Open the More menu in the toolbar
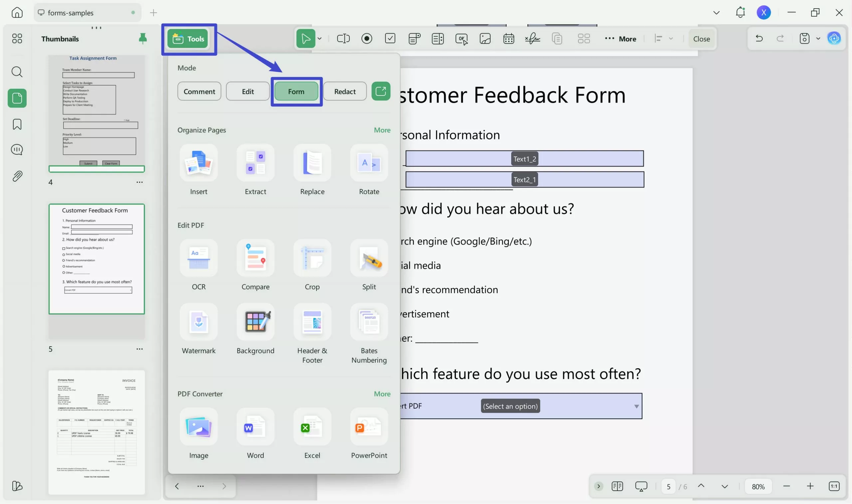 (x=620, y=38)
